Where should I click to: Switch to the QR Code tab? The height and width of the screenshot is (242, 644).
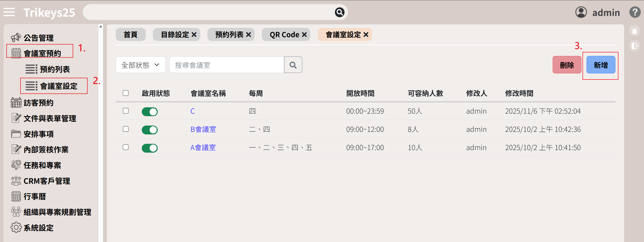[284, 35]
